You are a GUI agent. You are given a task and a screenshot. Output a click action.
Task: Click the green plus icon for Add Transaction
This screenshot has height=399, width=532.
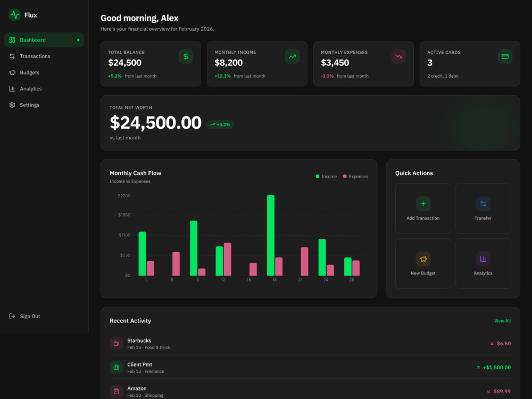click(x=423, y=204)
